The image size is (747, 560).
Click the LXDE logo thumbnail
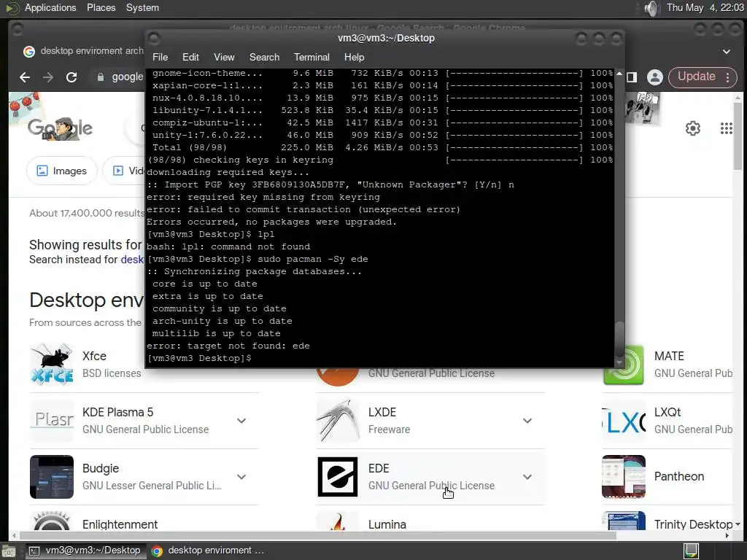337,421
